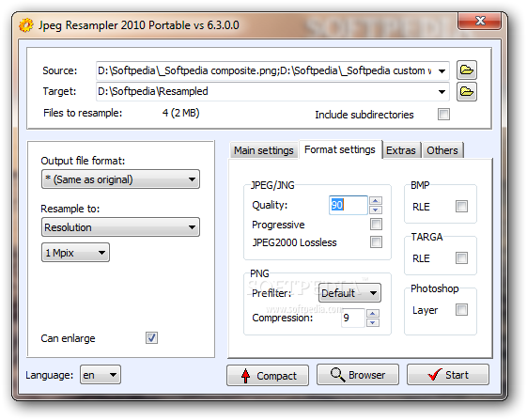This screenshot has height=420, width=527.
Task: Open the Resample to Resolution dropdown
Action: 120,227
